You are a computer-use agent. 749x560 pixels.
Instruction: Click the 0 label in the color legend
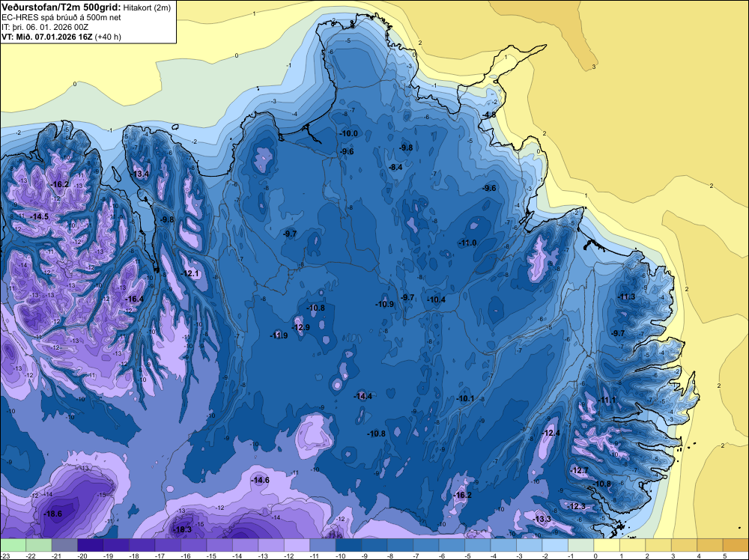[595, 556]
